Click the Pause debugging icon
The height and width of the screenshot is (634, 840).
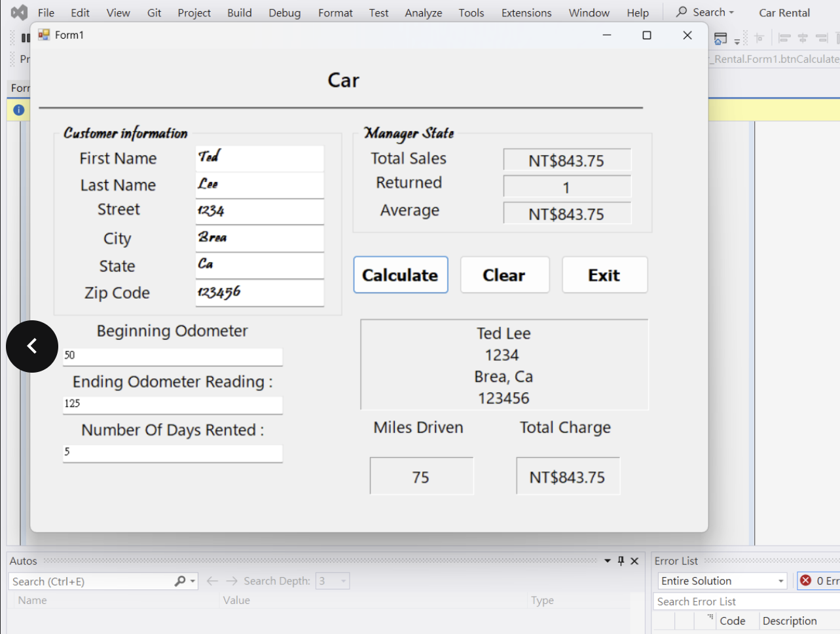pyautogui.click(x=26, y=38)
